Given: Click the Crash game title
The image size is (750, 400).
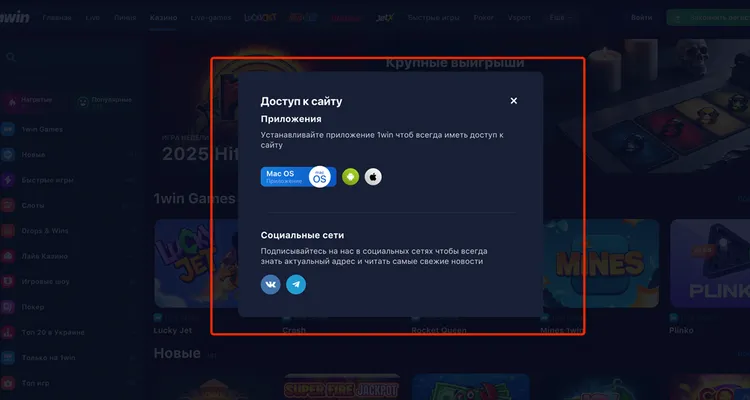Looking at the screenshot, I should pos(294,330).
